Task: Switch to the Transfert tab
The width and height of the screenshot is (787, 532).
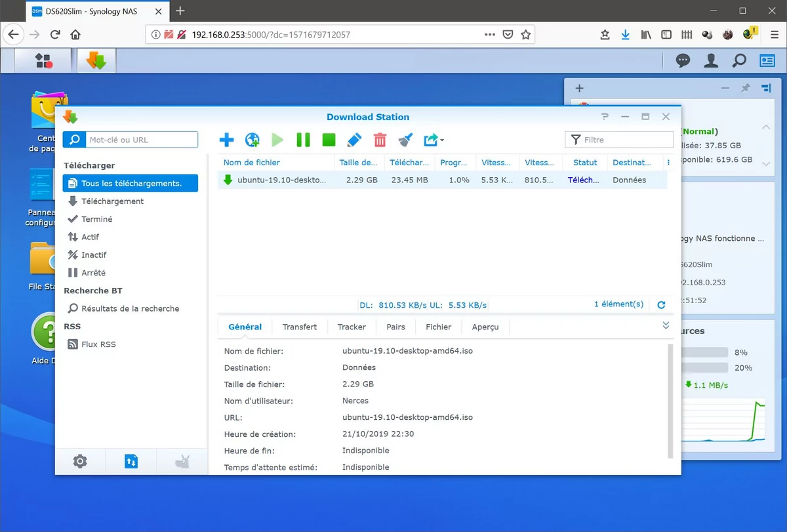Action: (x=300, y=327)
